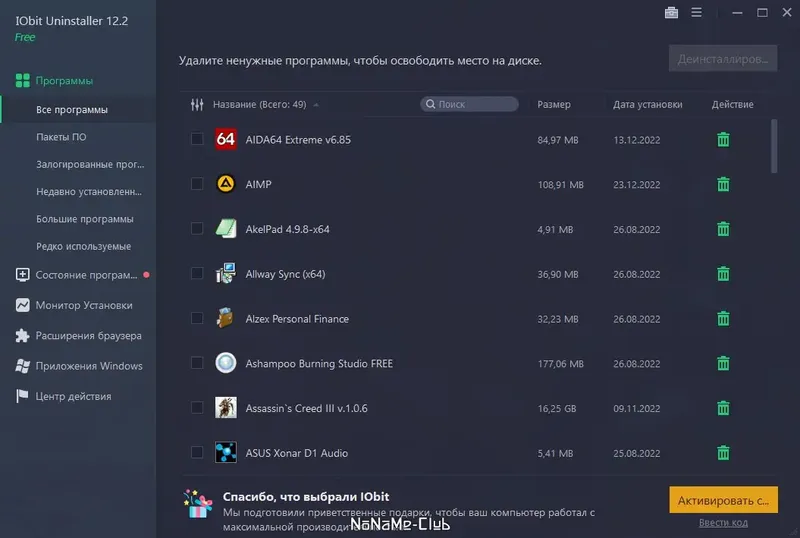The image size is (800, 538).
Task: Sort by the Название column header
Action: (x=260, y=105)
